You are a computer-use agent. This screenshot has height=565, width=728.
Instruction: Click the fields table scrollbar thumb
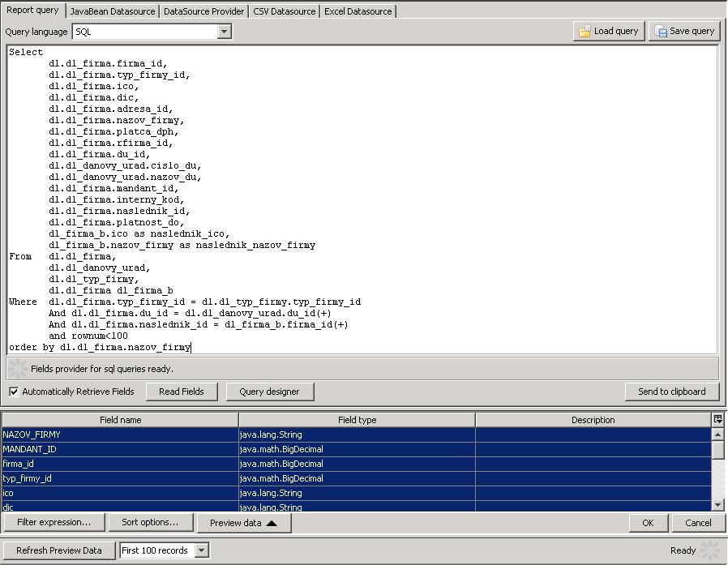pyautogui.click(x=717, y=449)
